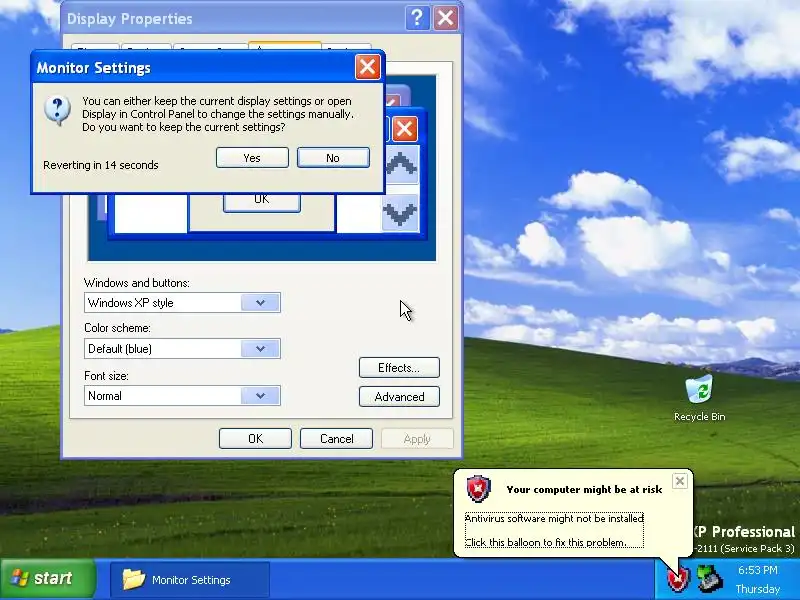Click No in Monitor Settings dialog
The height and width of the screenshot is (600, 800).
[333, 158]
